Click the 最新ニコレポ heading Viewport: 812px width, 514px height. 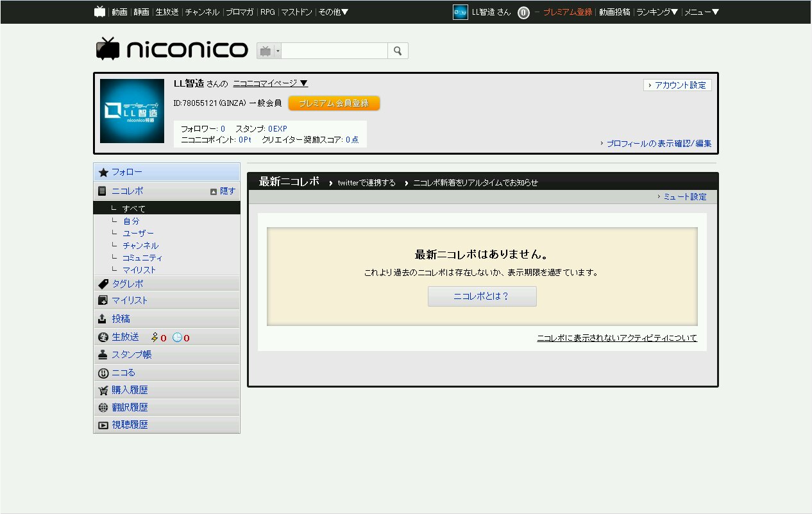289,182
